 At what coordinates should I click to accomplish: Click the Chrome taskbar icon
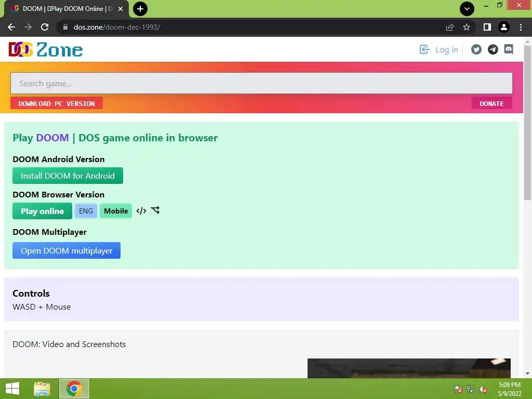[74, 389]
